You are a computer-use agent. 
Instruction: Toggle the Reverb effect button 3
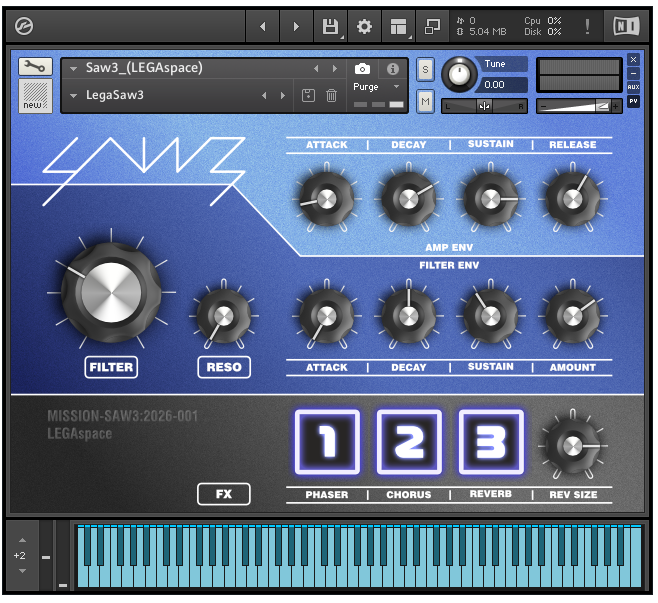click(491, 442)
